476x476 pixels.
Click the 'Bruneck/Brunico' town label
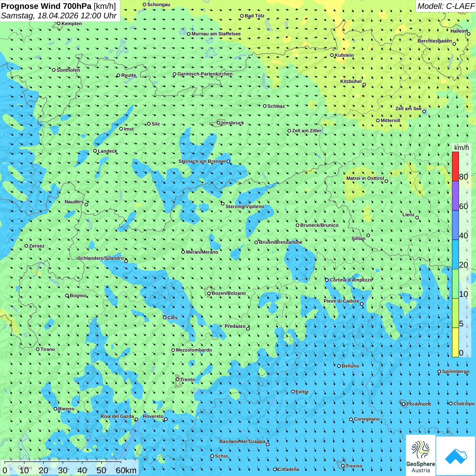[319, 225]
